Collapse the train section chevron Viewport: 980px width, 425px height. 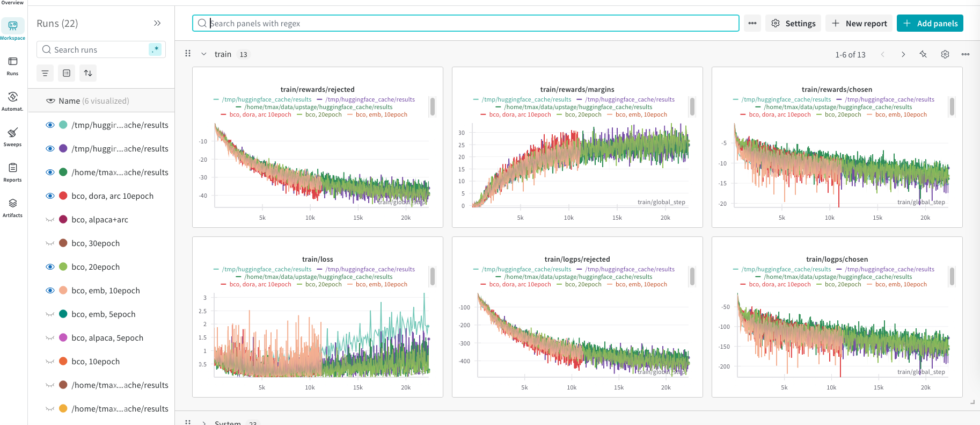coord(204,54)
